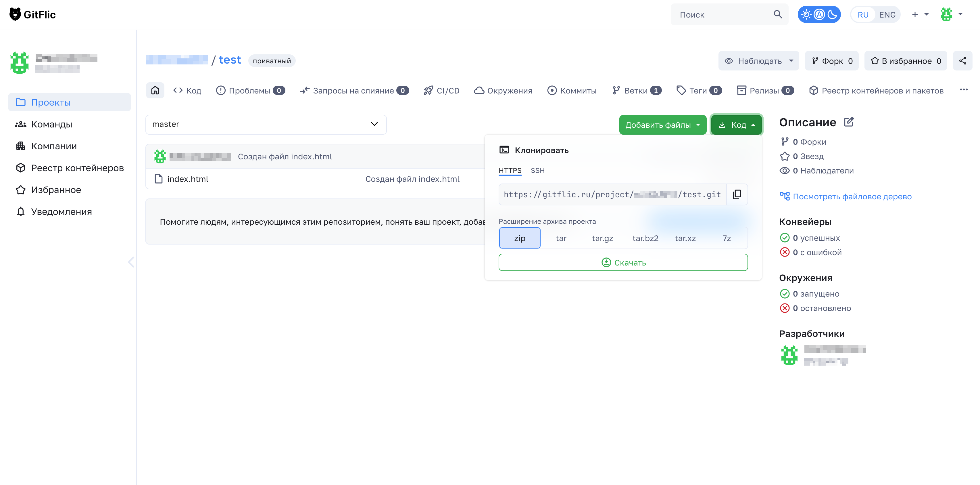Expand the Наблюдать watch dropdown

tap(759, 61)
